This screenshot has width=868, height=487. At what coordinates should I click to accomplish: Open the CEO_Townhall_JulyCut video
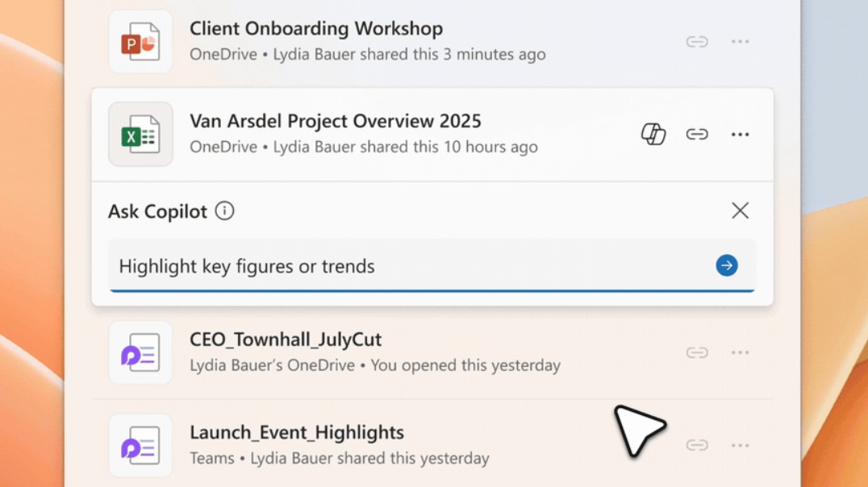click(286, 339)
